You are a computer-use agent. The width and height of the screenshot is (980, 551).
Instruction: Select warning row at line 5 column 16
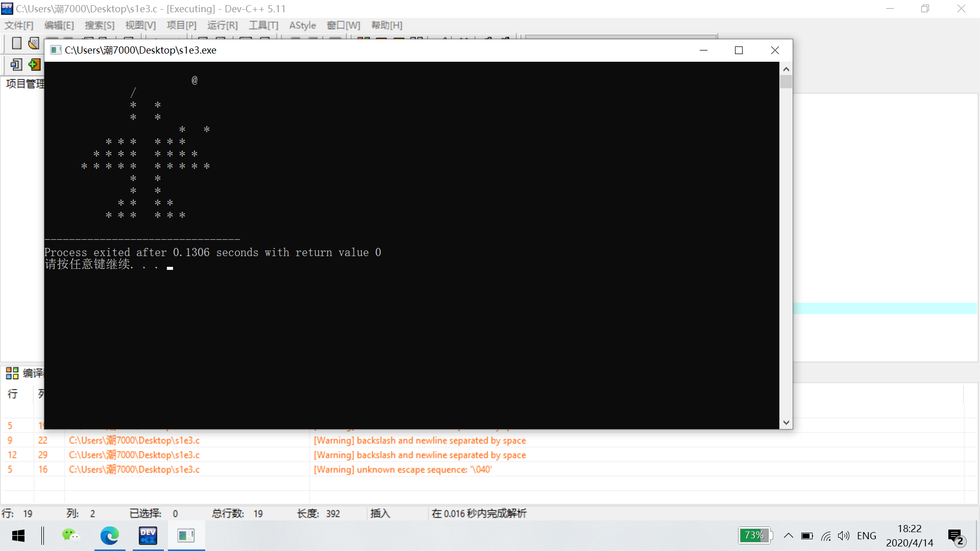click(482, 469)
